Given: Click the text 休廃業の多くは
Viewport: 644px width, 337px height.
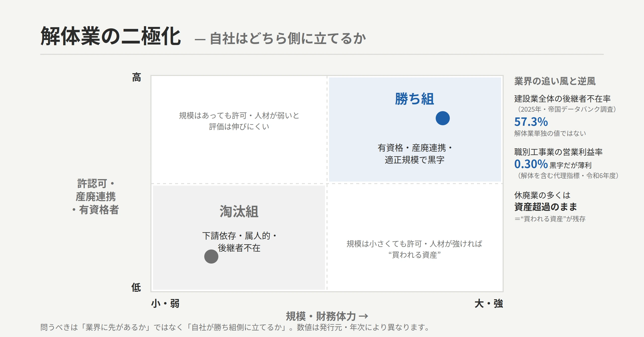Looking at the screenshot, I should 542,195.
